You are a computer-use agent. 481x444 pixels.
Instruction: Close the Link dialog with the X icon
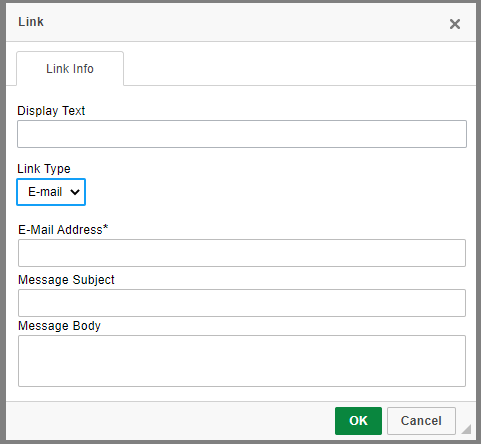[x=455, y=24]
